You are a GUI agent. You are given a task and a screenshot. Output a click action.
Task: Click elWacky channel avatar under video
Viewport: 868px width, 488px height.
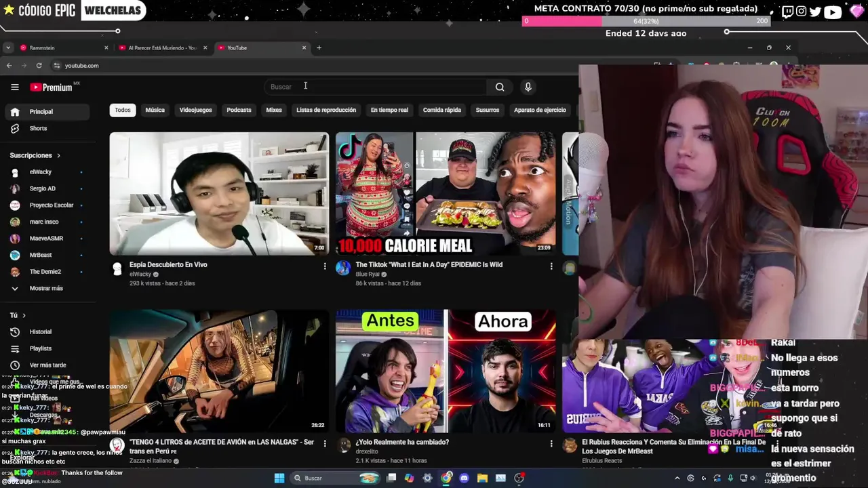click(x=117, y=268)
